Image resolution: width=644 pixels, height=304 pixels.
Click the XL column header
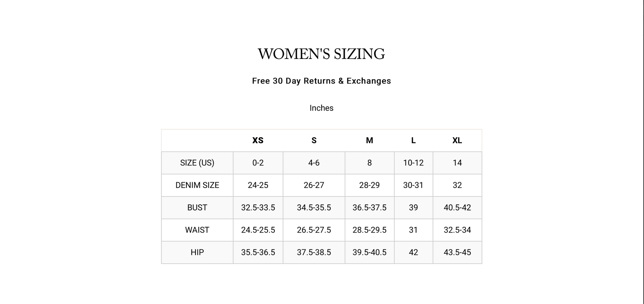tap(457, 140)
